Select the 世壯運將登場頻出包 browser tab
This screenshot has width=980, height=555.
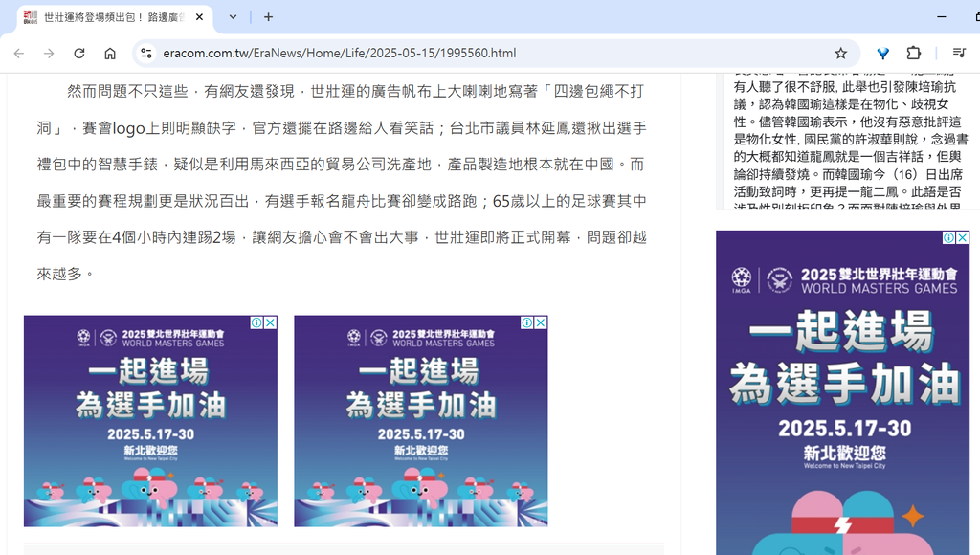click(115, 17)
